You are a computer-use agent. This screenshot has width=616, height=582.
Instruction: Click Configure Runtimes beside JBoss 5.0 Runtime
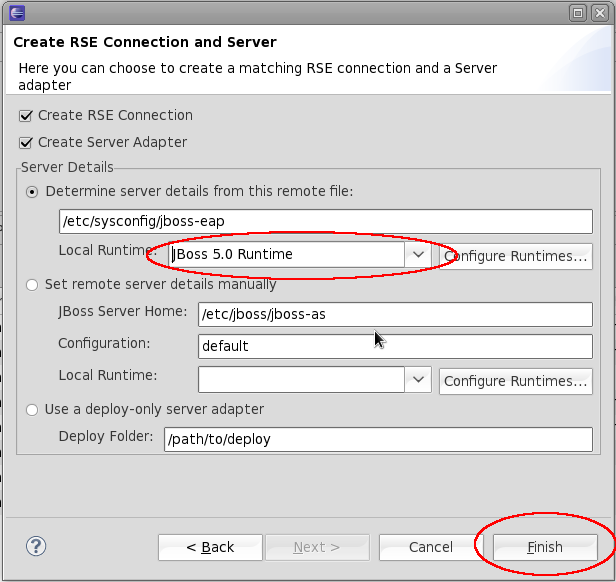tap(515, 256)
